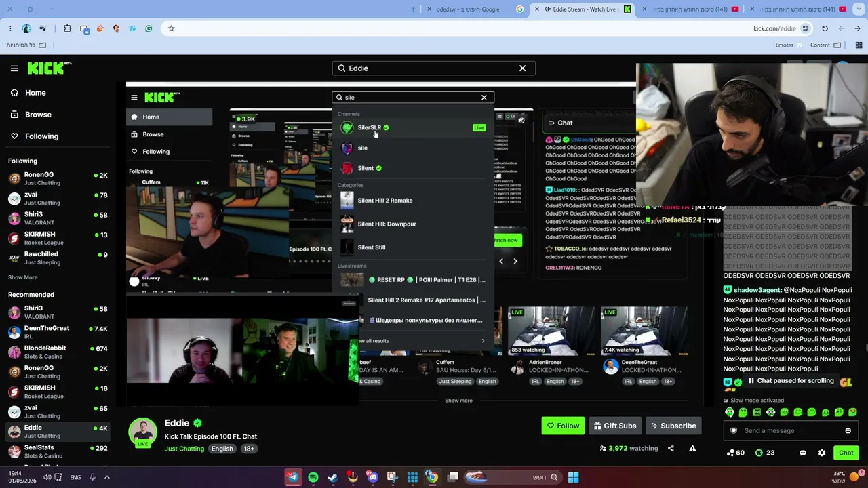Image resolution: width=868 pixels, height=488 pixels.
Task: Open a new browser tab with the plus
Action: click(414, 9)
